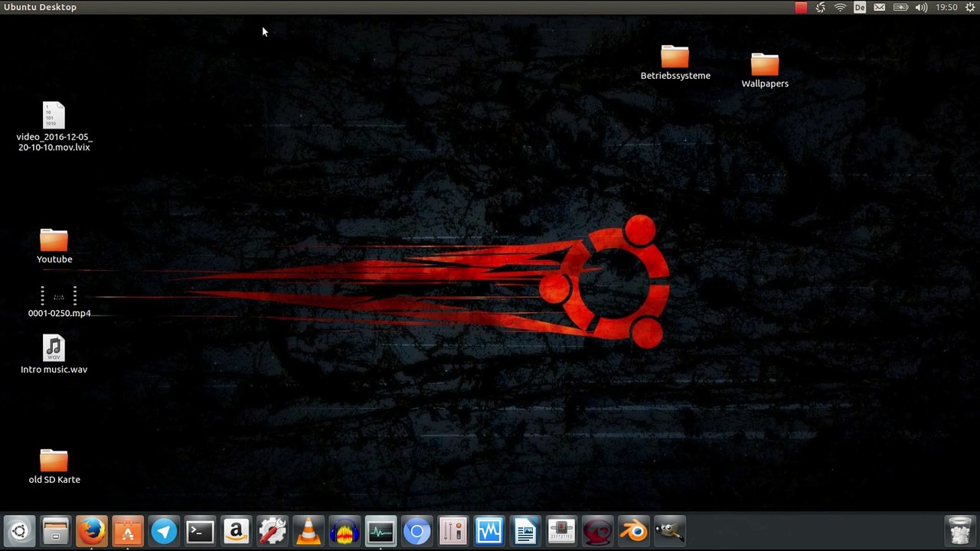
Task: Launch LibreOffice Writer from dock
Action: coord(525,531)
